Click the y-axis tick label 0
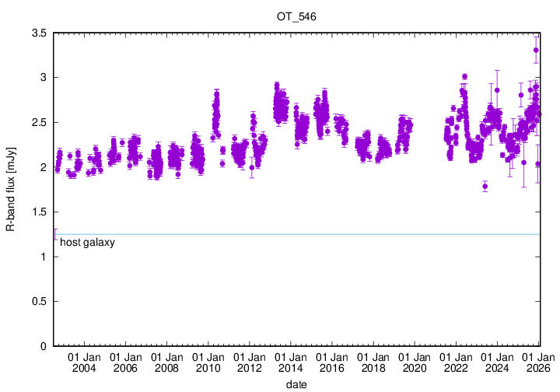This screenshot has height=392, width=560. (44, 346)
